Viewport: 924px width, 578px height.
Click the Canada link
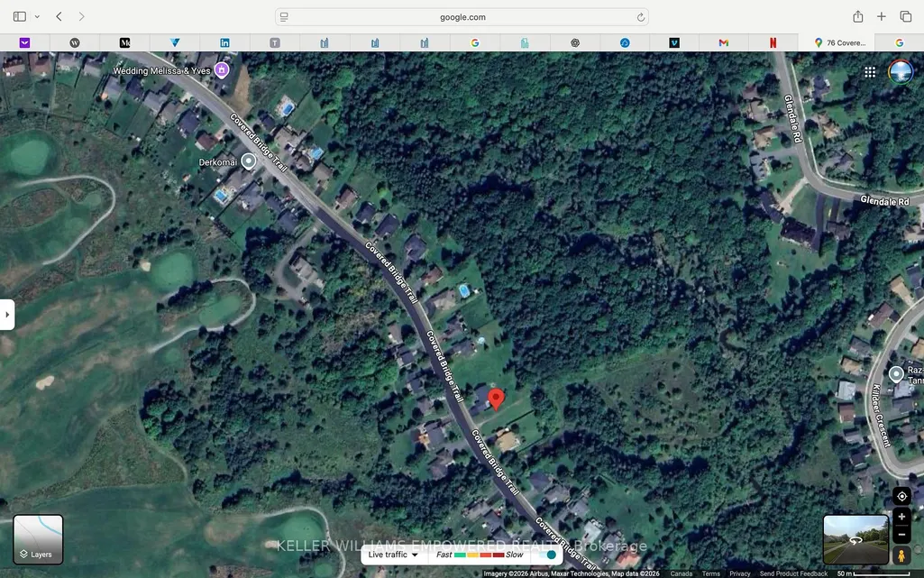click(x=682, y=573)
